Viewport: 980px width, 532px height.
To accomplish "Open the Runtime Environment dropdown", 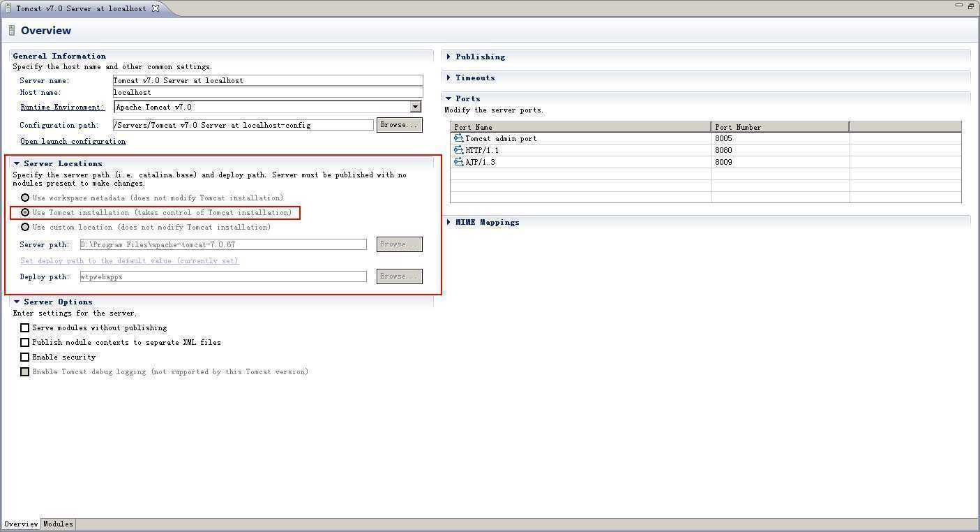I will (x=415, y=107).
